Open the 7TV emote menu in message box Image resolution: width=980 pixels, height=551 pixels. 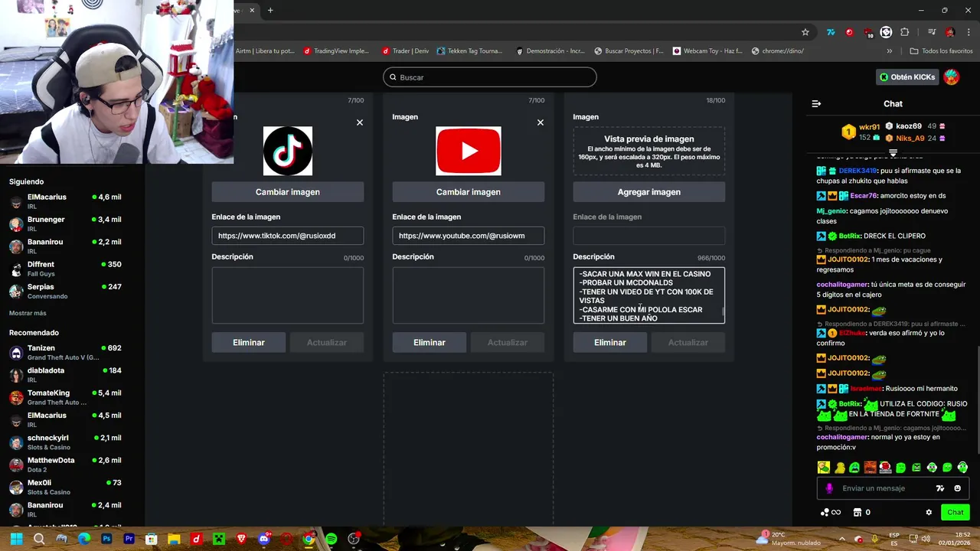[940, 488]
